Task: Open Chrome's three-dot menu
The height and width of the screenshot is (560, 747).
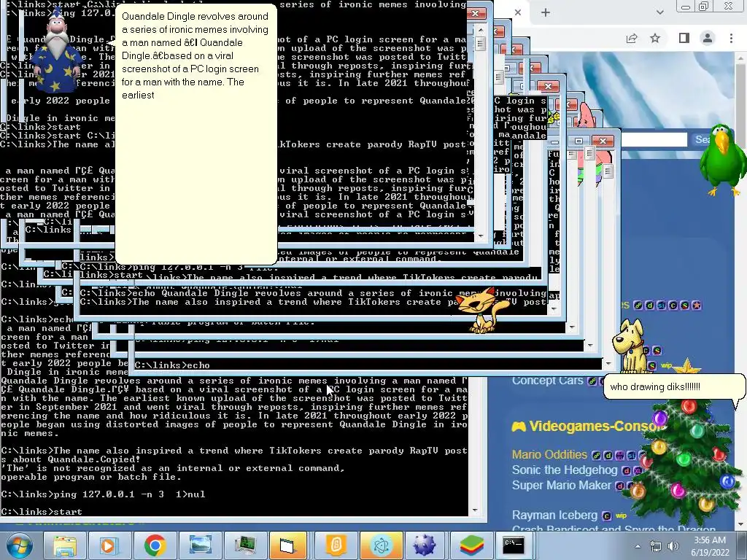Action: pos(731,38)
